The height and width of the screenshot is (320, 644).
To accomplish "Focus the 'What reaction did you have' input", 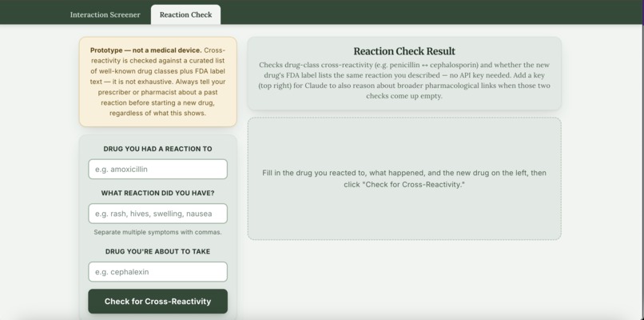I will coord(157,214).
